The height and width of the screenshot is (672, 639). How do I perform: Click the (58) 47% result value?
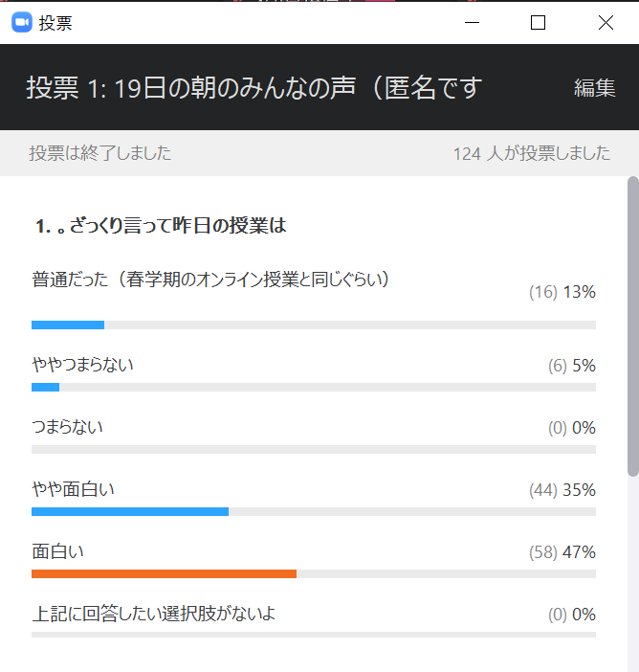coord(562,552)
